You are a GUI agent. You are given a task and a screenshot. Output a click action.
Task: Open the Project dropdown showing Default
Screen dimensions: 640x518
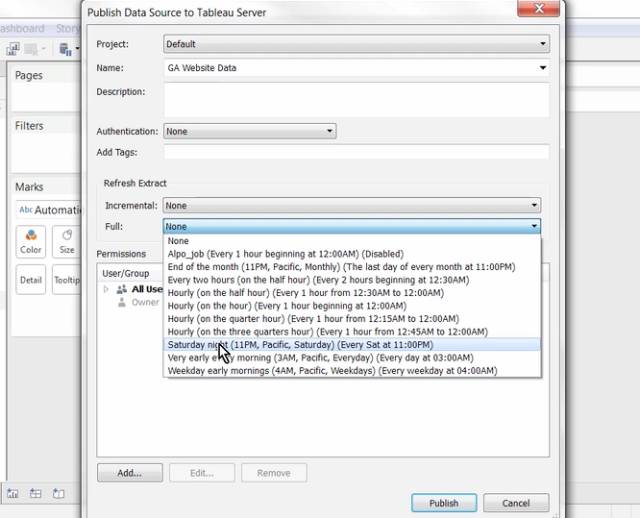point(356,44)
